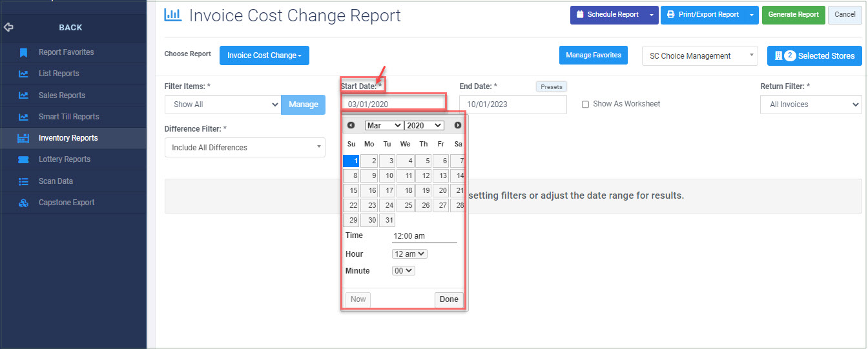Open the calendar month selector Mar
This screenshot has height=349, width=868.
click(x=384, y=126)
